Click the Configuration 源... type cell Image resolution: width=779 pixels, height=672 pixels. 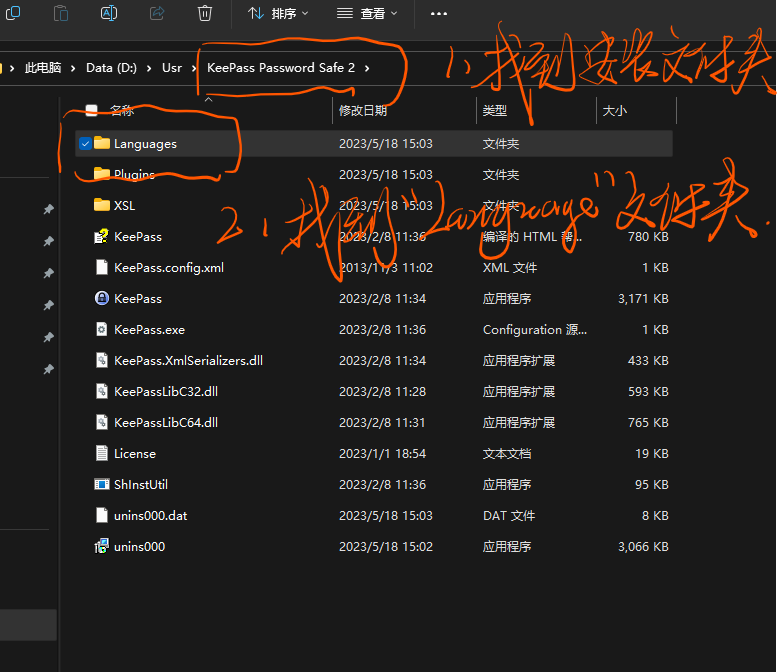click(535, 330)
